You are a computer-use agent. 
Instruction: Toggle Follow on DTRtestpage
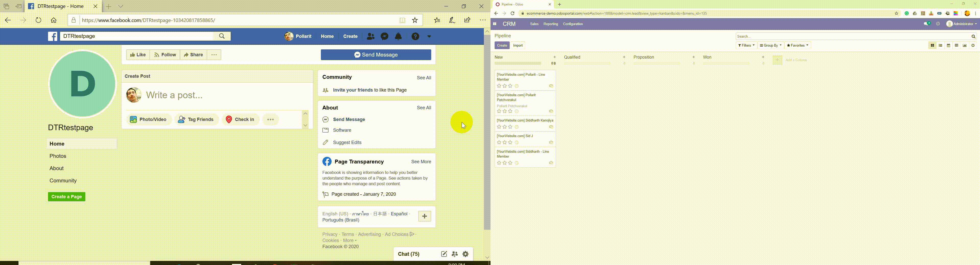(165, 55)
